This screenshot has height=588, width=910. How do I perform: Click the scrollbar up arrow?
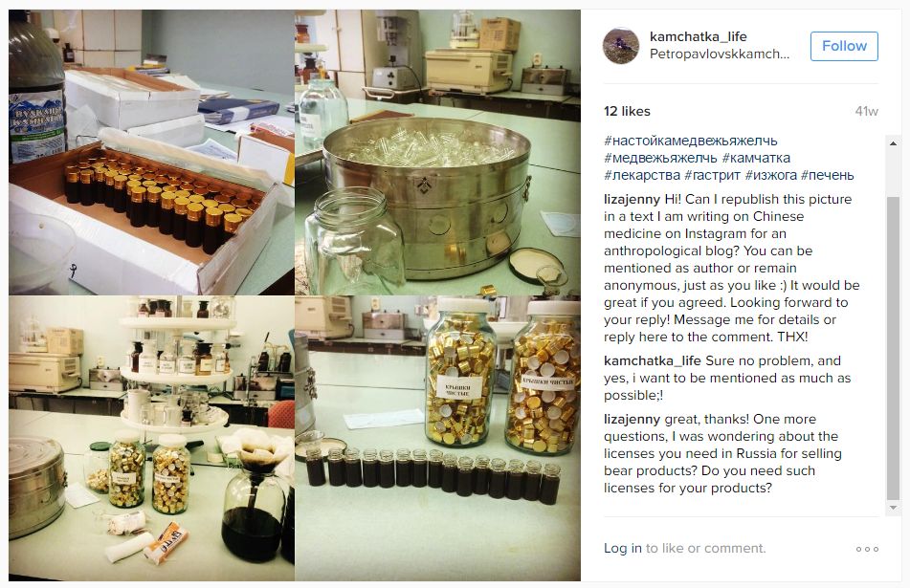(893, 143)
